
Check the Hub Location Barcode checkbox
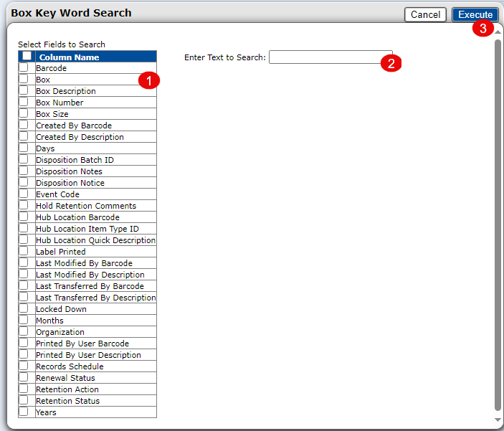tap(24, 217)
